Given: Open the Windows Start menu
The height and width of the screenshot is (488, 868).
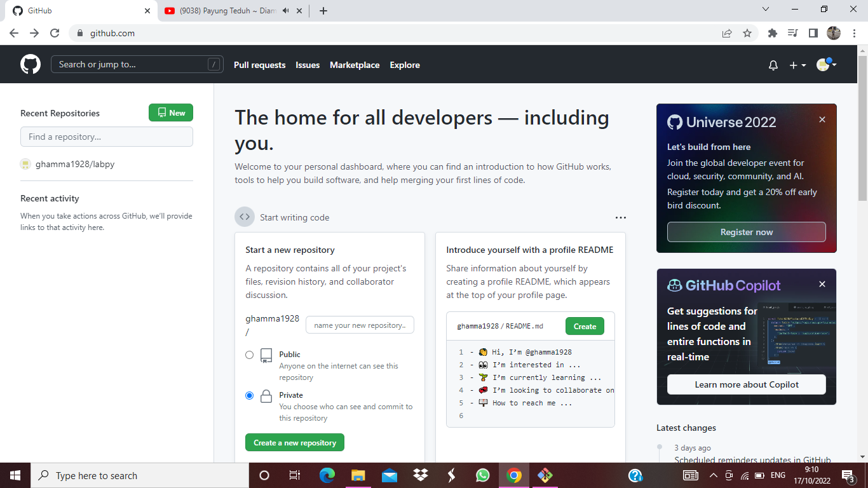Looking at the screenshot, I should pos(15,475).
